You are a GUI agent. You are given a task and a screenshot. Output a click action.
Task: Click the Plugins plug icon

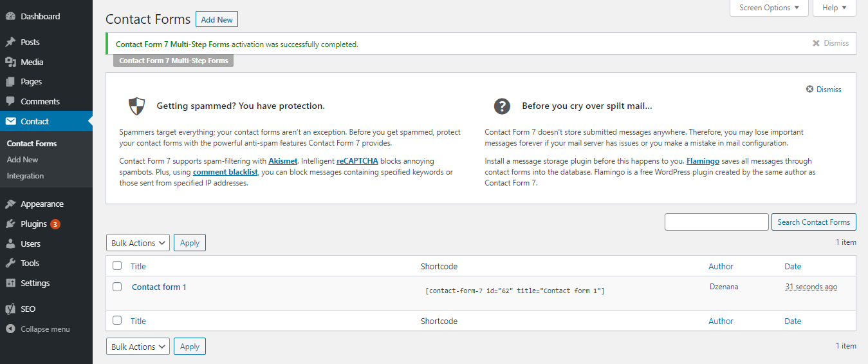tap(10, 224)
